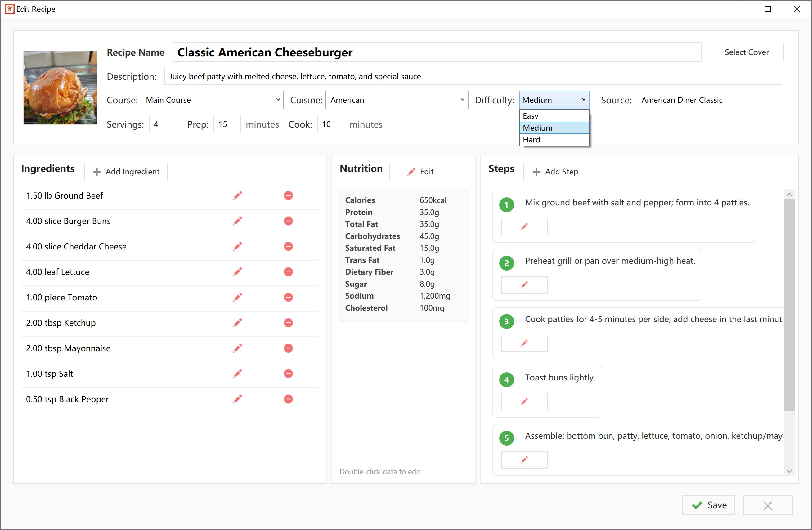Viewport: 812px width, 530px height.
Task: Edit the Lettuce ingredient pencil icon
Action: [x=237, y=272]
